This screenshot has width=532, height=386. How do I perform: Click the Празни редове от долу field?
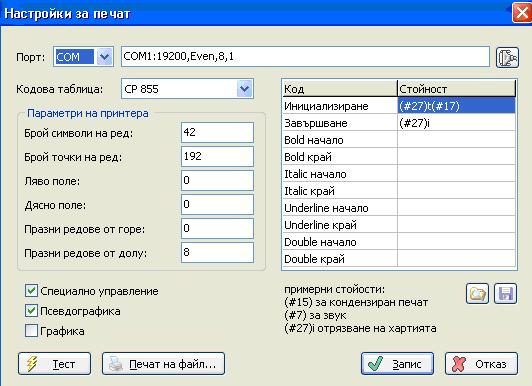[217, 252]
